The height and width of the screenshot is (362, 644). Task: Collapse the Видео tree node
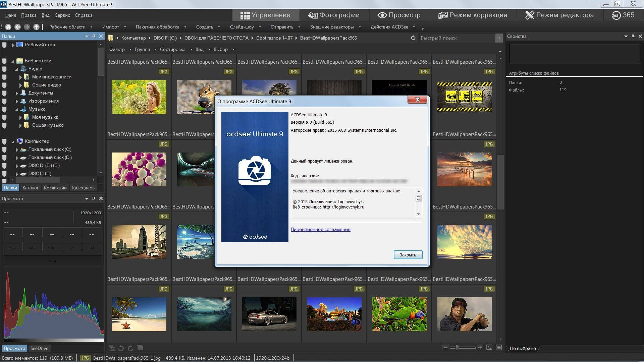pos(16,69)
